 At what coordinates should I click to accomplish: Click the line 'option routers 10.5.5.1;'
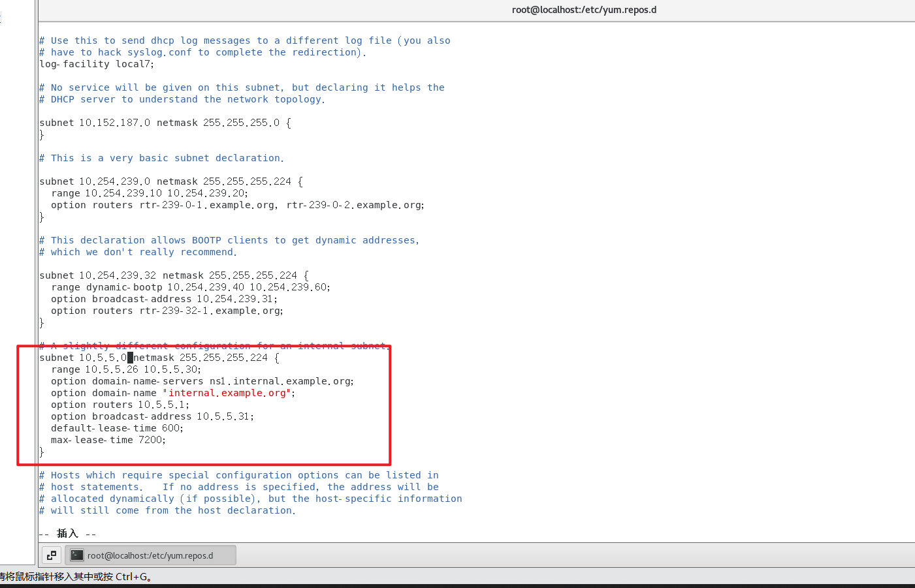coord(120,405)
